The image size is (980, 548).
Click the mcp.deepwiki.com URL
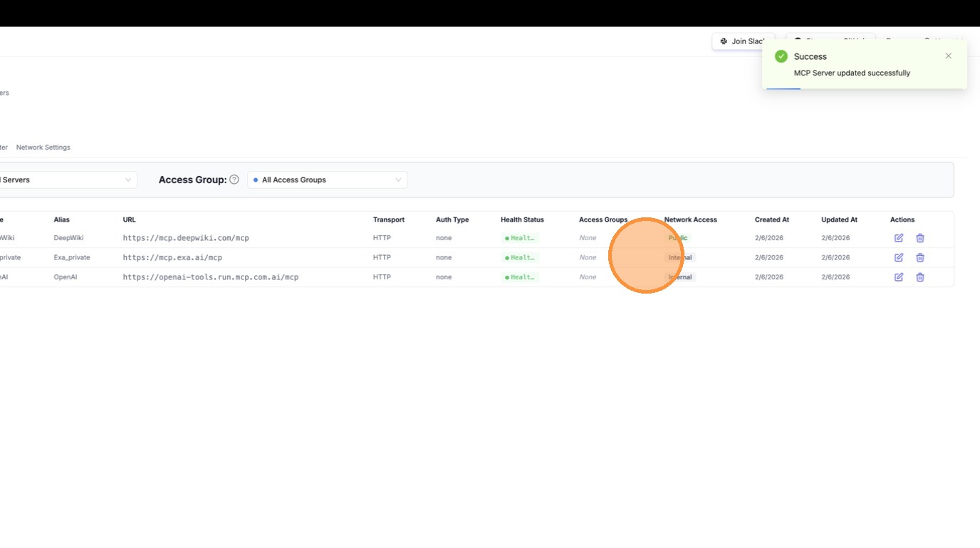186,238
